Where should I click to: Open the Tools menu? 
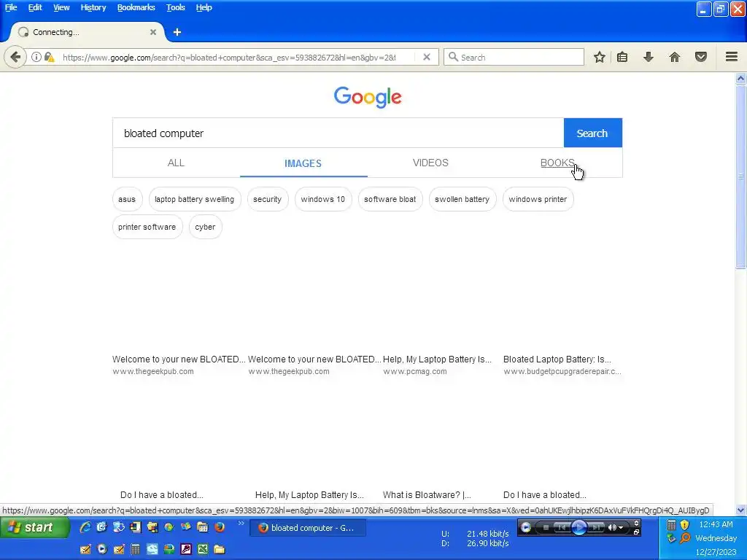click(175, 7)
